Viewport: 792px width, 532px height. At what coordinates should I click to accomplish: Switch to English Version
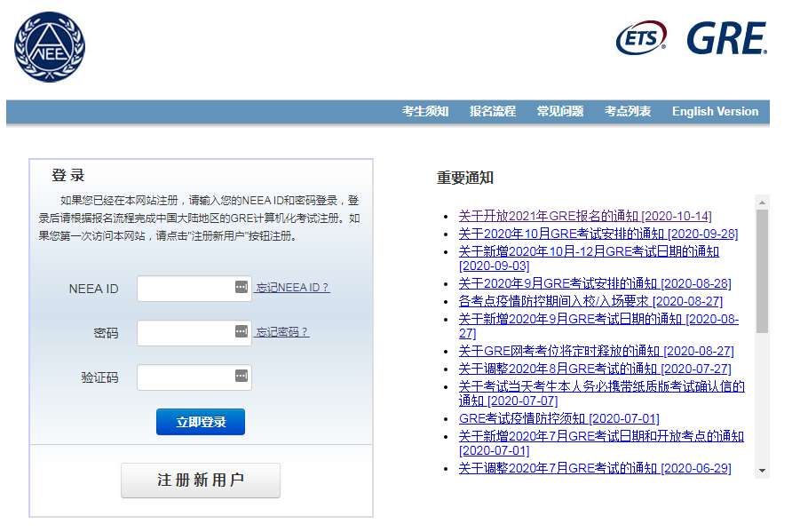coord(715,112)
